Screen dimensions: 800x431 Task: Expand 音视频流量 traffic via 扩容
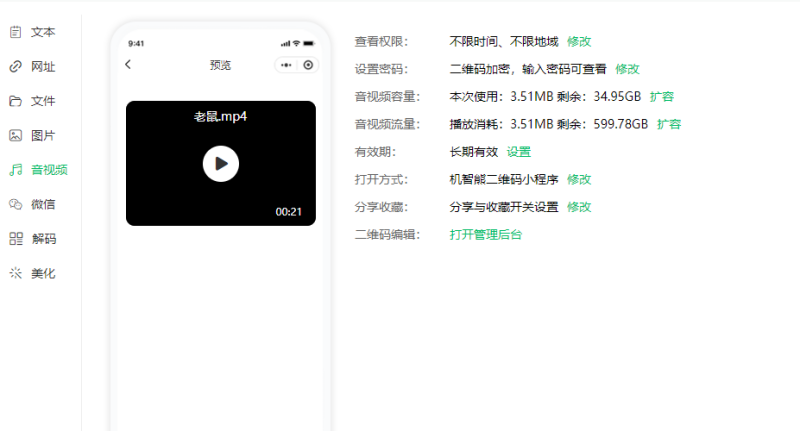(x=669, y=124)
